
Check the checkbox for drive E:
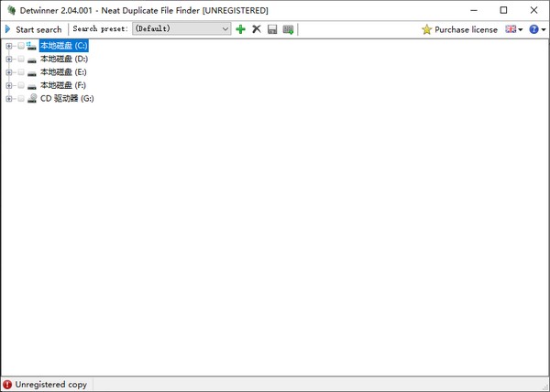tap(21, 72)
